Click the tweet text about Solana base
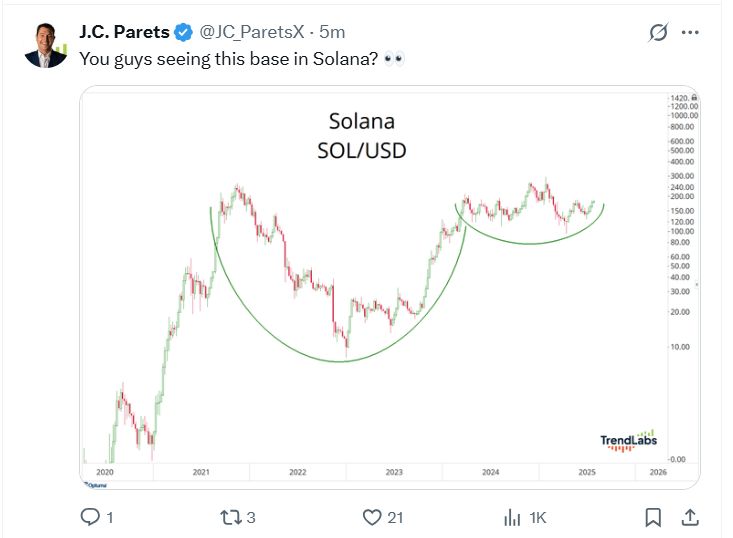This screenshot has width=733, height=538. coord(228,58)
